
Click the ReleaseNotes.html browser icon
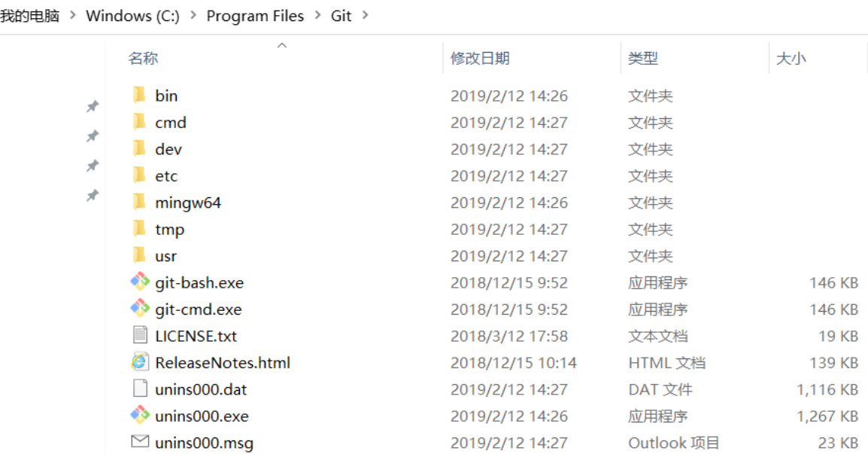[140, 361]
